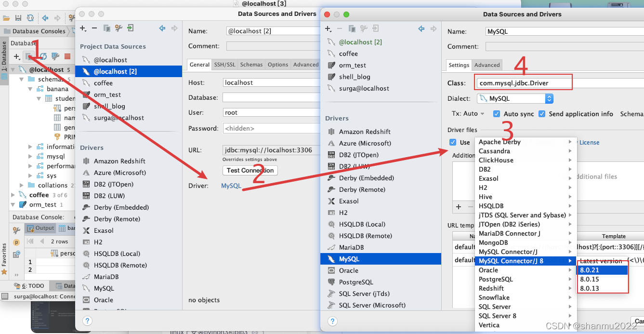The image size is (644, 334).
Task: Select the Settings tab in front dialog
Action: tap(459, 65)
